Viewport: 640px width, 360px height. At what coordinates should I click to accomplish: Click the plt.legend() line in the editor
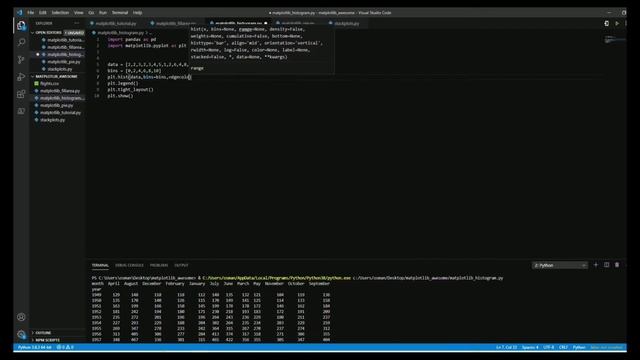[x=122, y=83]
